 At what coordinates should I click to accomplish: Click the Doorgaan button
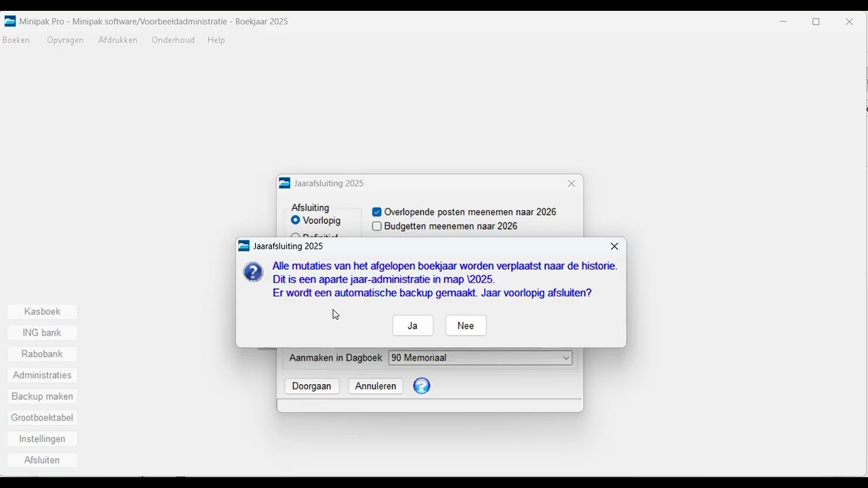(312, 386)
